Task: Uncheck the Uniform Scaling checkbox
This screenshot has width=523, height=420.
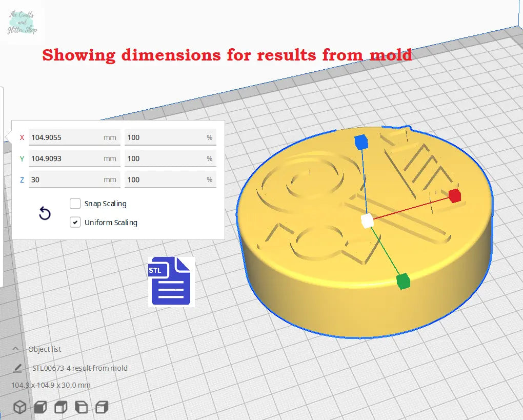Action: point(75,223)
